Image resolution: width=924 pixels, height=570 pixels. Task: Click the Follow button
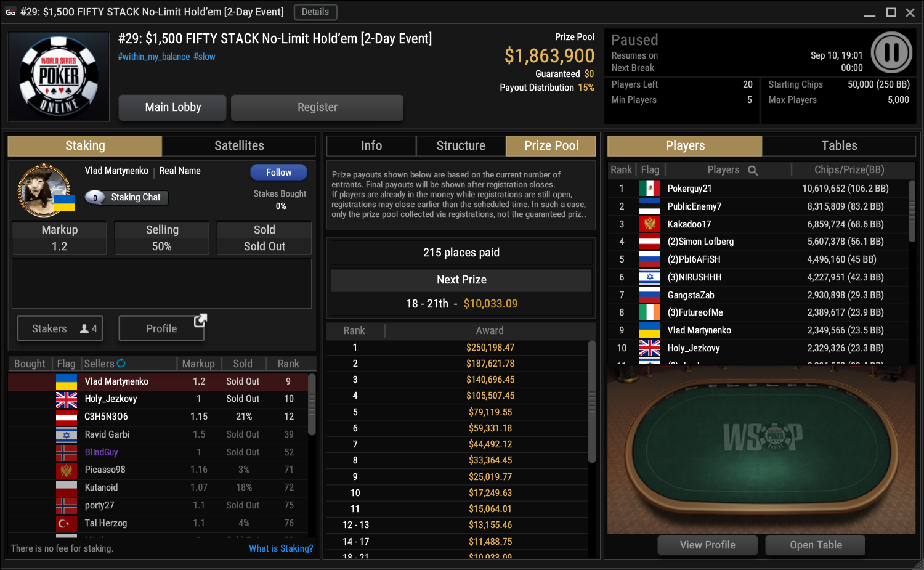(278, 173)
